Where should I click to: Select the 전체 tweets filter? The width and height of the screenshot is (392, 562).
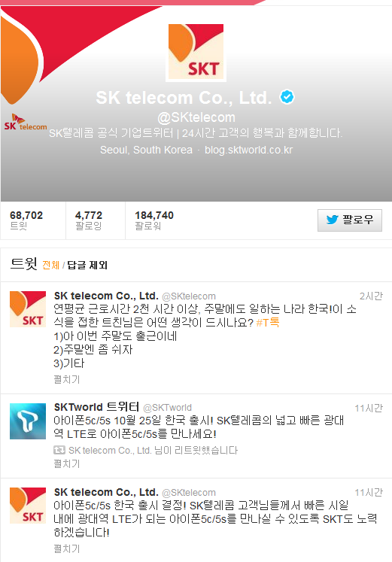[50, 265]
